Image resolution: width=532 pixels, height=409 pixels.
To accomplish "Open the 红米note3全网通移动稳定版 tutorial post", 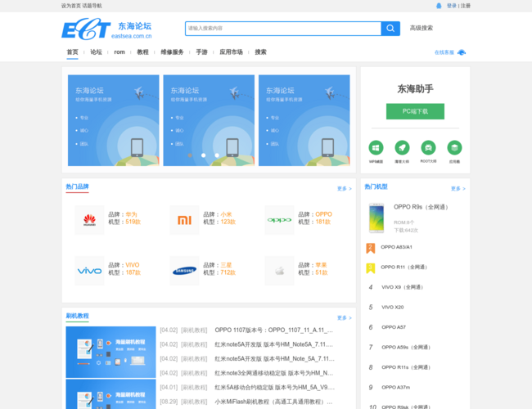I will [274, 373].
